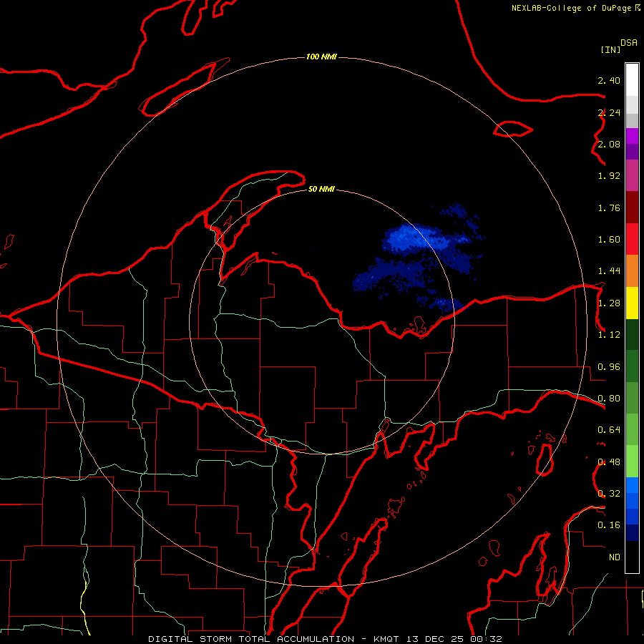Viewport: 644px width, 644px height.
Task: Click the DSA product label above legend
Action: pyautogui.click(x=629, y=42)
